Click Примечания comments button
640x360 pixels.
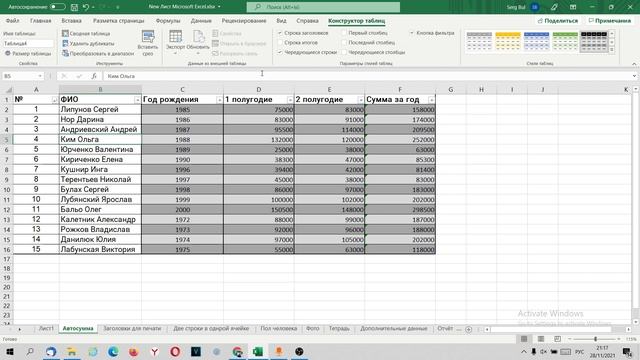point(609,21)
